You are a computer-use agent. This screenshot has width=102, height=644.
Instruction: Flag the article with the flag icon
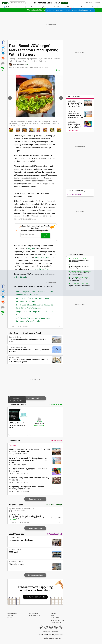pos(60,326)
